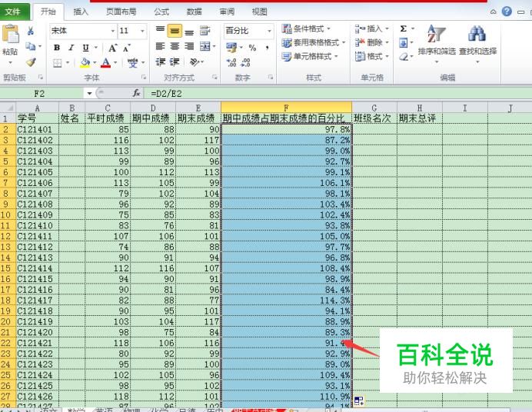Image resolution: width=532 pixels, height=412 pixels.
Task: Apply percent style button
Action: (x=252, y=48)
